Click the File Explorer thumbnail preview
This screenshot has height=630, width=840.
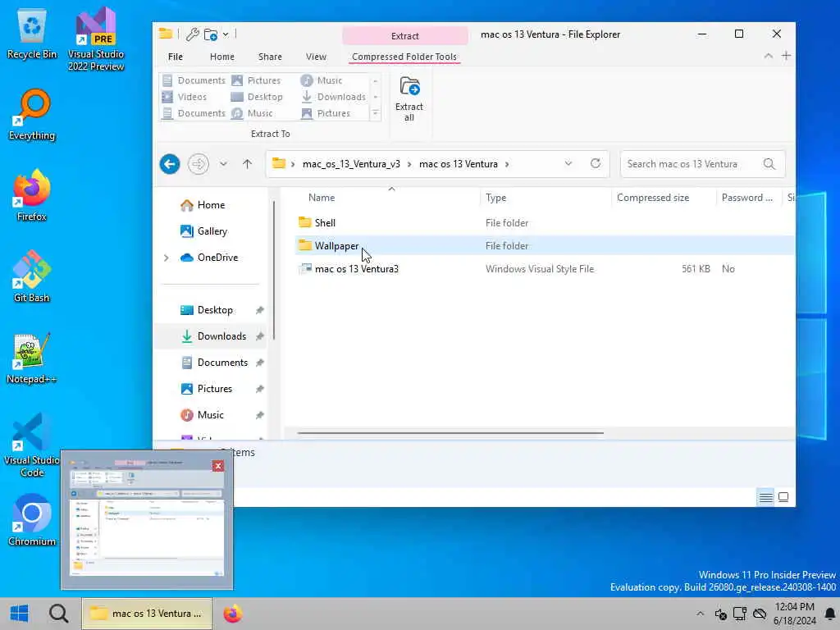click(147, 518)
